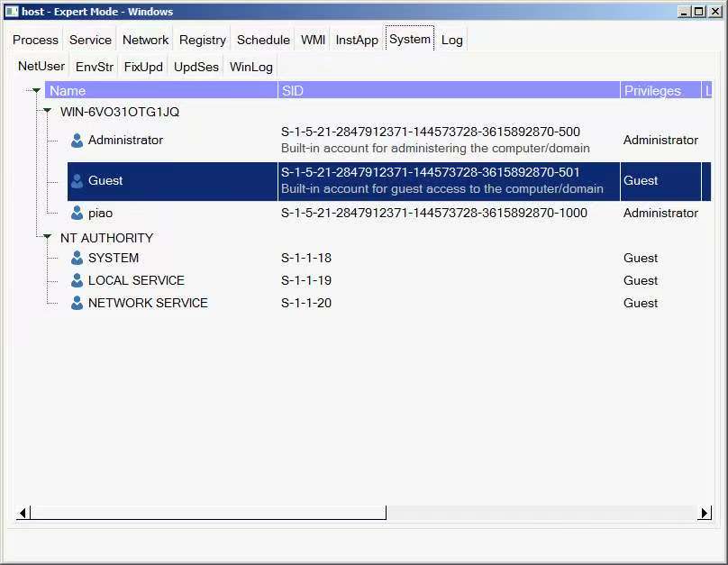Open the Registry tab

click(202, 40)
